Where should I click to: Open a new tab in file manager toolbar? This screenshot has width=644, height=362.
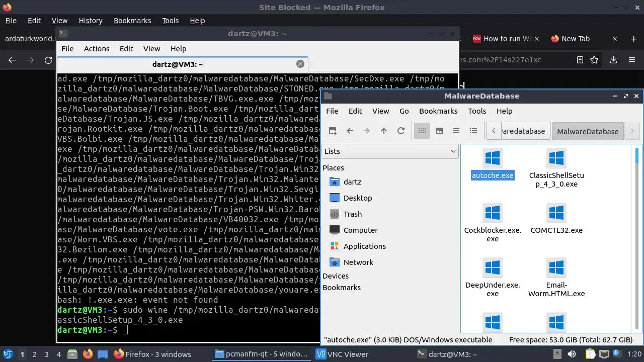click(x=333, y=131)
